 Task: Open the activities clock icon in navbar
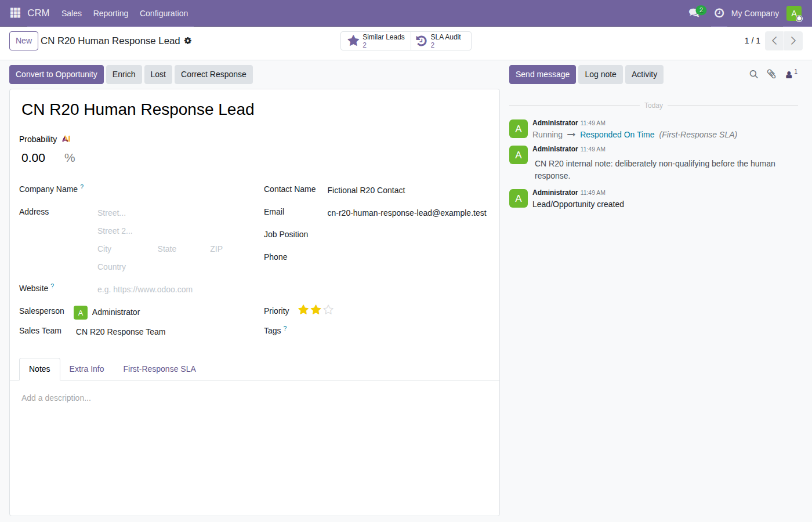(719, 13)
